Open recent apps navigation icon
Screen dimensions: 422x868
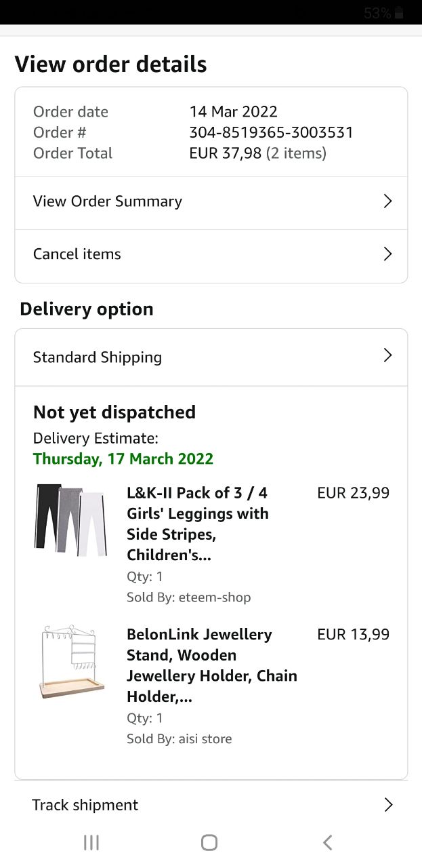(91, 842)
